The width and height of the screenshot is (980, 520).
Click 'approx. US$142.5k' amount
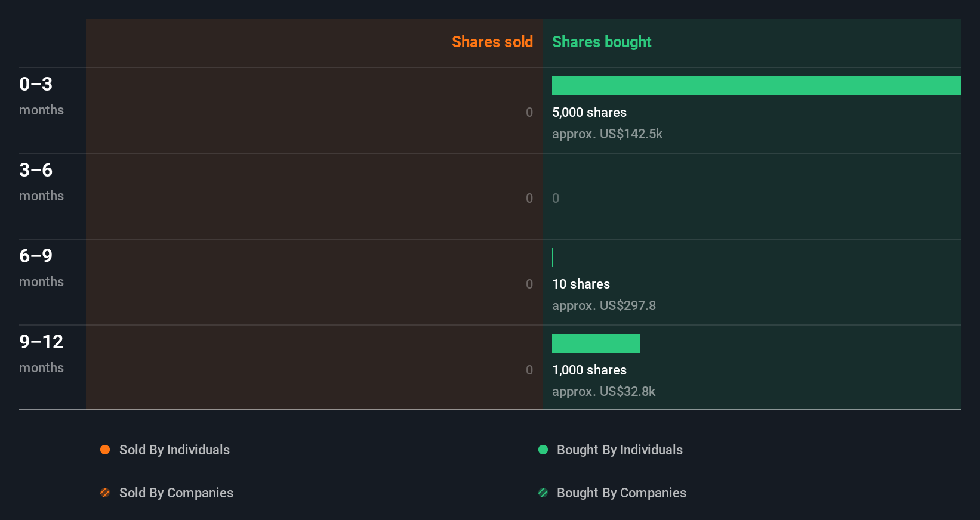607,134
